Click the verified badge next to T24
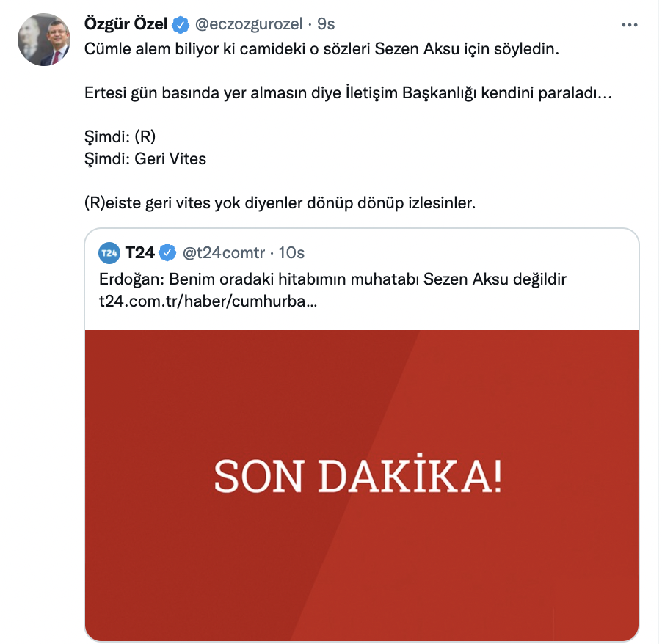Viewport: 662px width, 644px height. [168, 253]
